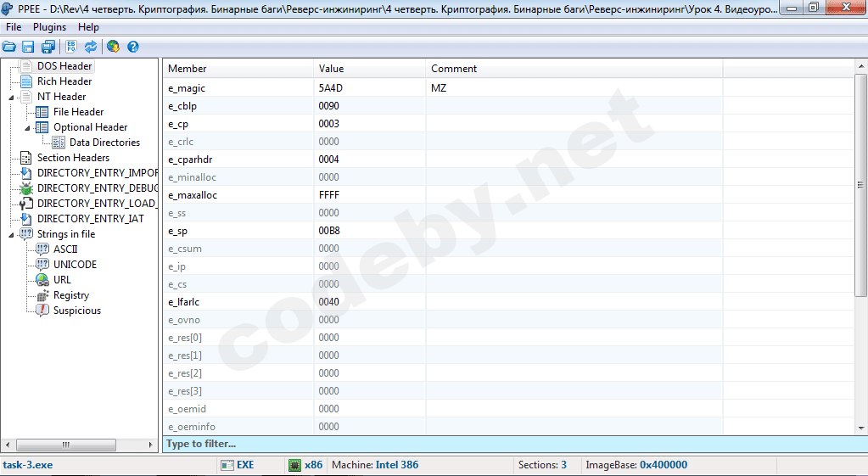Select Optional Header tree item
The image size is (868, 476).
pyautogui.click(x=90, y=127)
